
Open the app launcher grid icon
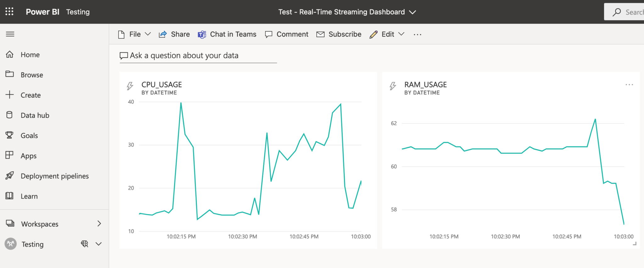click(x=9, y=12)
